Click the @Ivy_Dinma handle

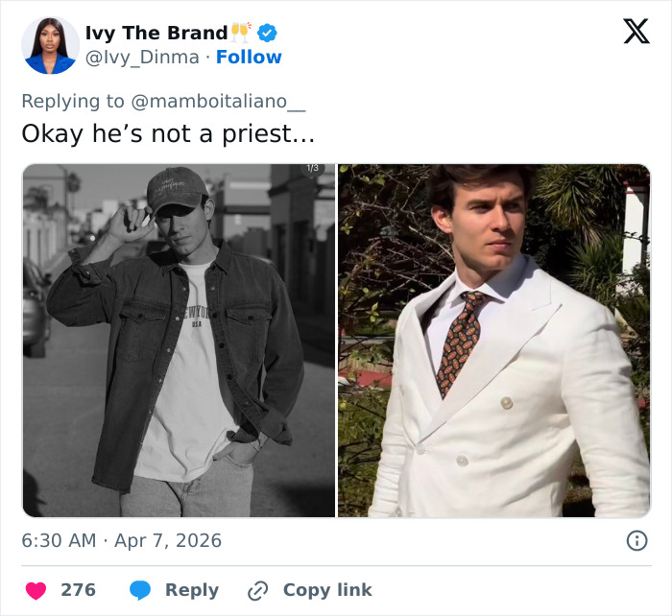(x=143, y=58)
